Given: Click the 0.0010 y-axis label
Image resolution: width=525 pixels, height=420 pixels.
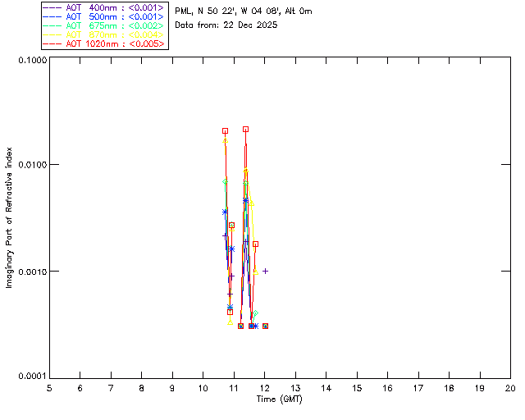Looking at the screenshot, I should click(32, 272).
